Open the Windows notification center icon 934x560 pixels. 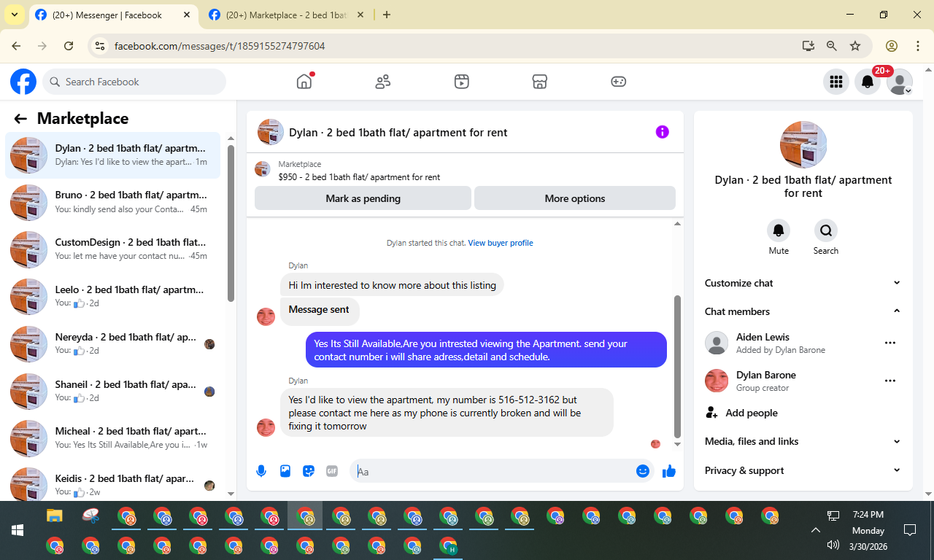[x=910, y=530]
